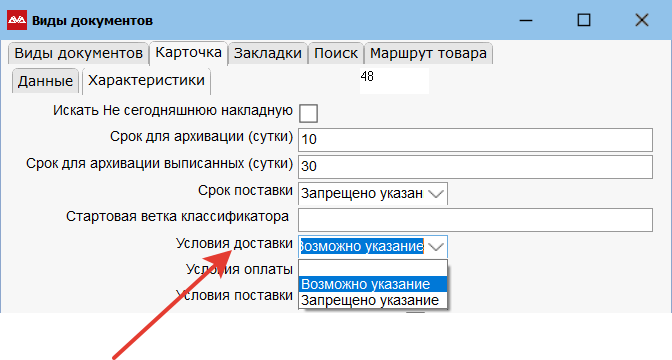Expand the Срок поставки dropdown
The height and width of the screenshot is (360, 672).
(436, 194)
